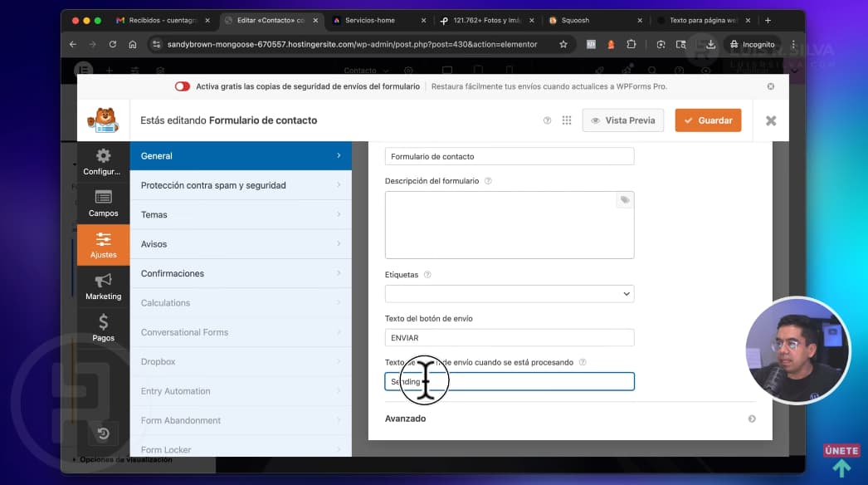Reload the browser page

(x=112, y=44)
